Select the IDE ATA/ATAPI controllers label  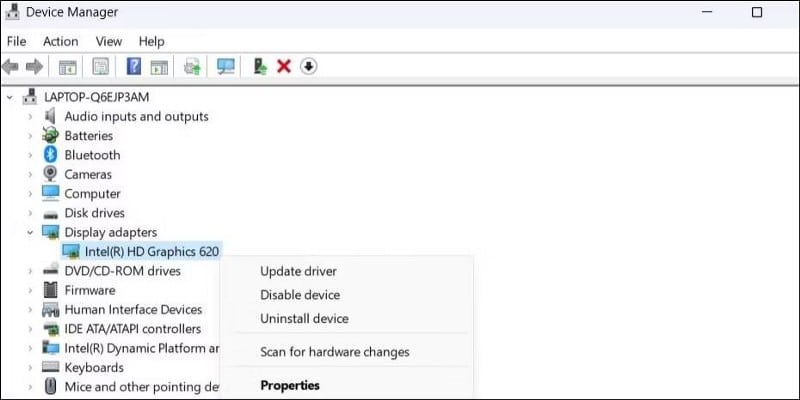click(x=133, y=329)
